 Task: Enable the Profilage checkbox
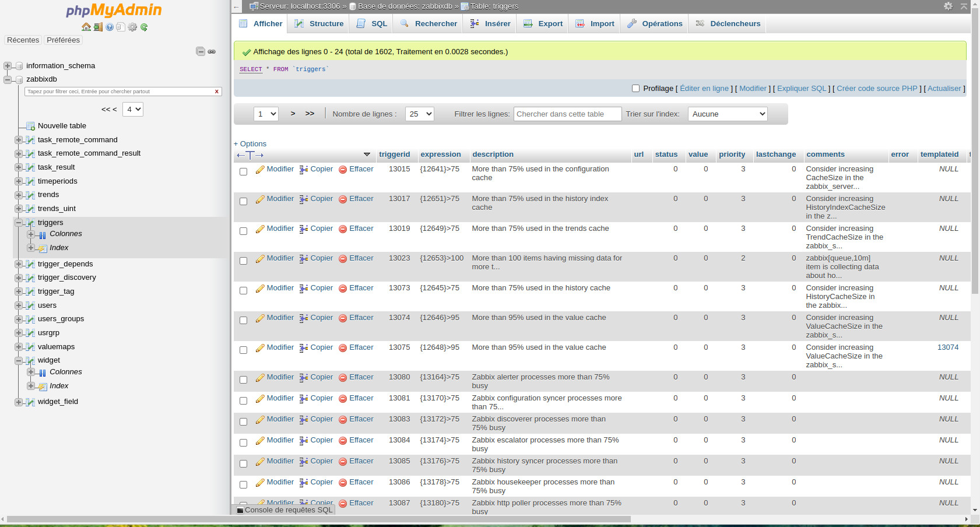tap(635, 89)
